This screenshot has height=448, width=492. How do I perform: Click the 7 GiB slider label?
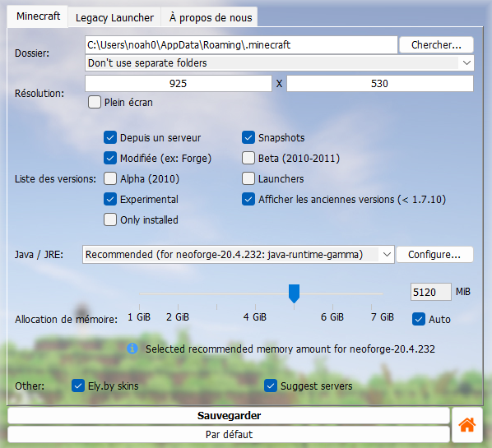coord(383,317)
